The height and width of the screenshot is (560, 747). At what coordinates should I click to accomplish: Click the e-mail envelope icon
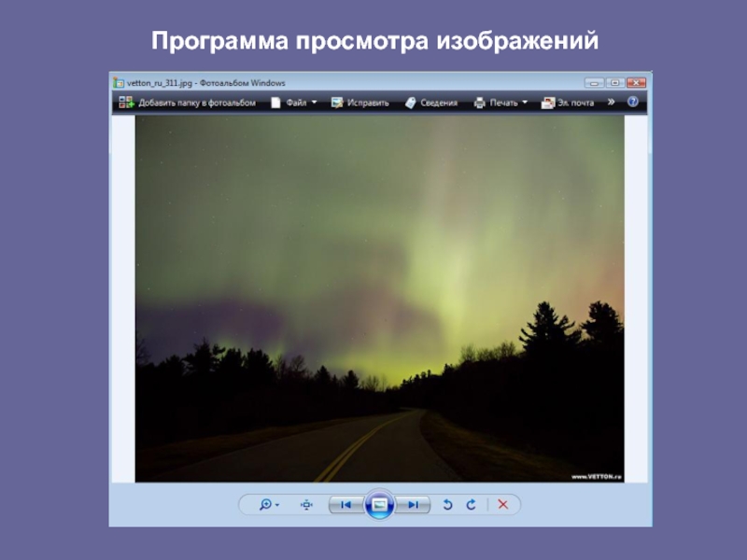[547, 103]
